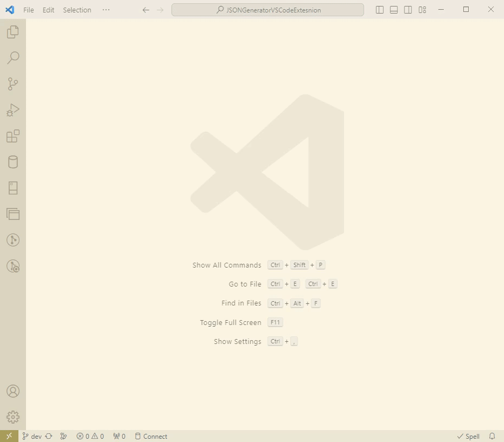Viewport: 504px width, 442px height.
Task: Click Connect in the status bar
Action: (151, 436)
